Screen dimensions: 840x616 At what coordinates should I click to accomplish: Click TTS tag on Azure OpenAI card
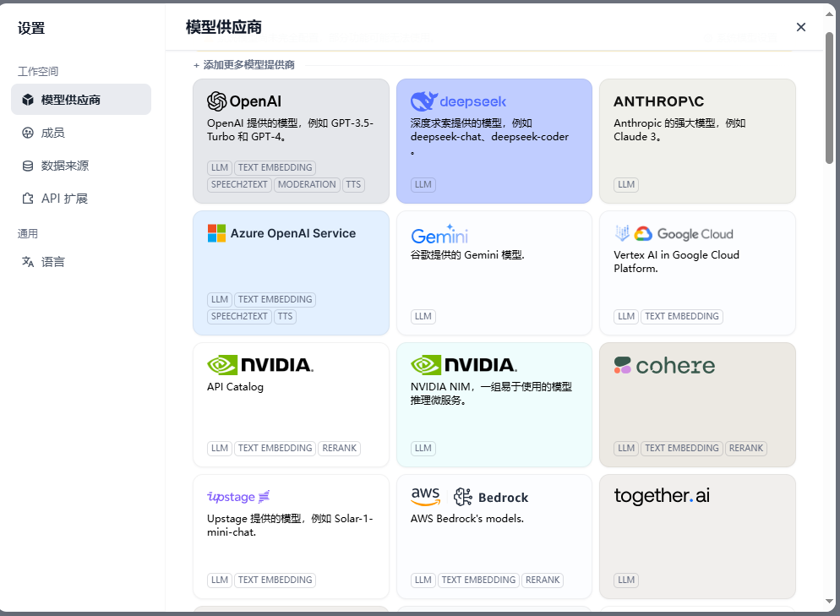(x=286, y=317)
